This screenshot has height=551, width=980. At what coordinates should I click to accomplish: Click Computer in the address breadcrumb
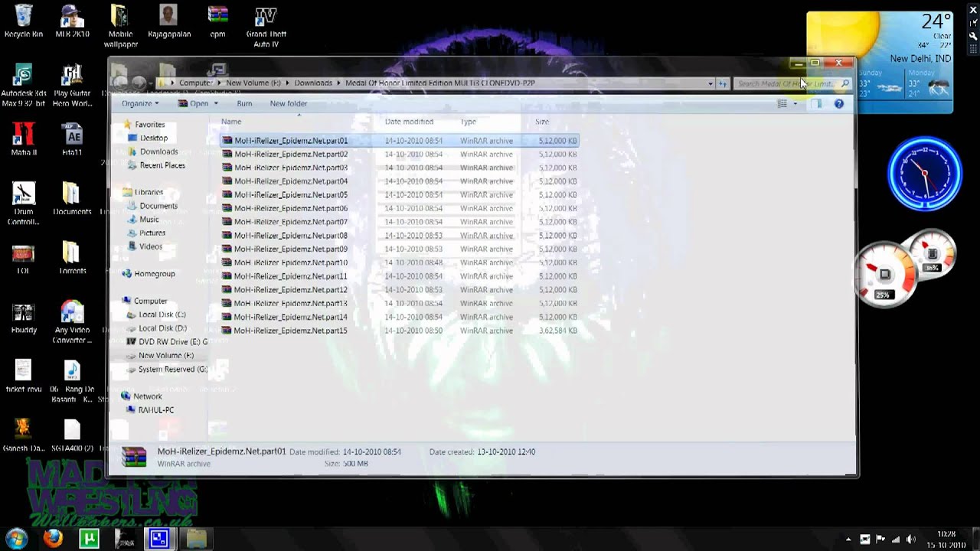click(196, 83)
